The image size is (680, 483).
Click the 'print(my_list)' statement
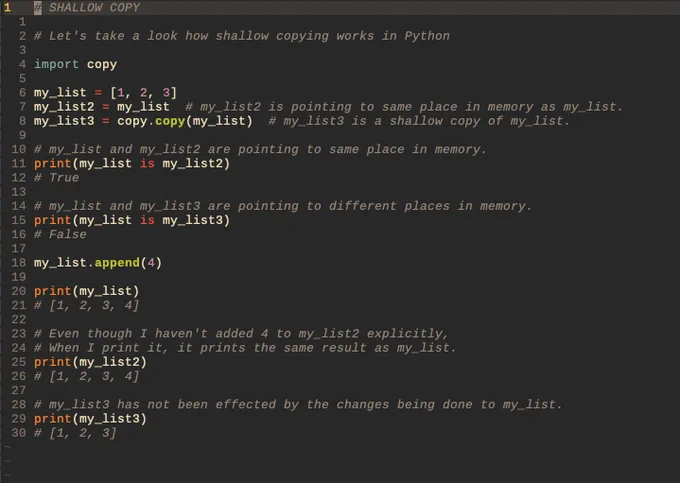point(87,291)
